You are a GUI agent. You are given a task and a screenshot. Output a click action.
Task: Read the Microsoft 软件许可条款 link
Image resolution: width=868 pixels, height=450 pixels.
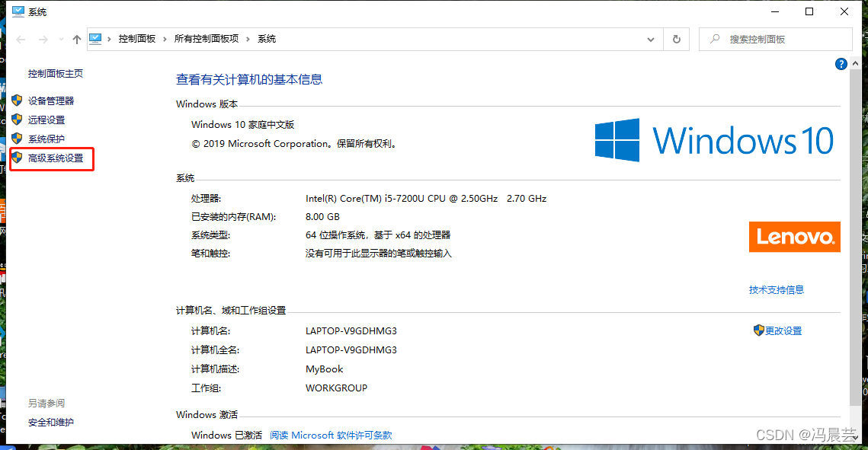pyautogui.click(x=331, y=435)
